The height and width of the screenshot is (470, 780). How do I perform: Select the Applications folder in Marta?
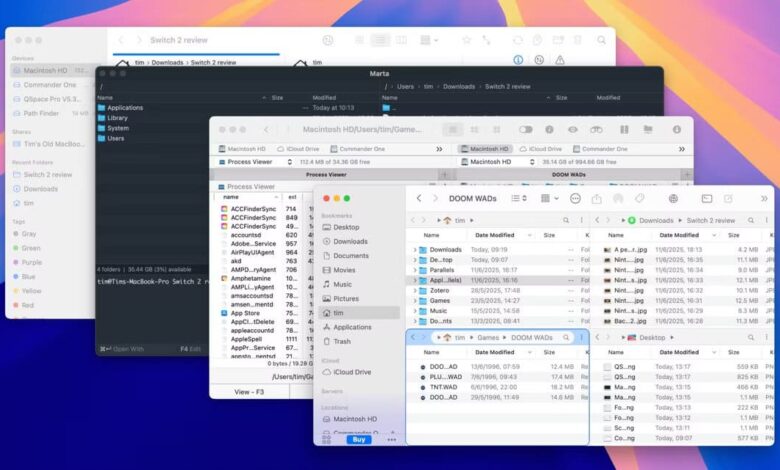[125, 108]
